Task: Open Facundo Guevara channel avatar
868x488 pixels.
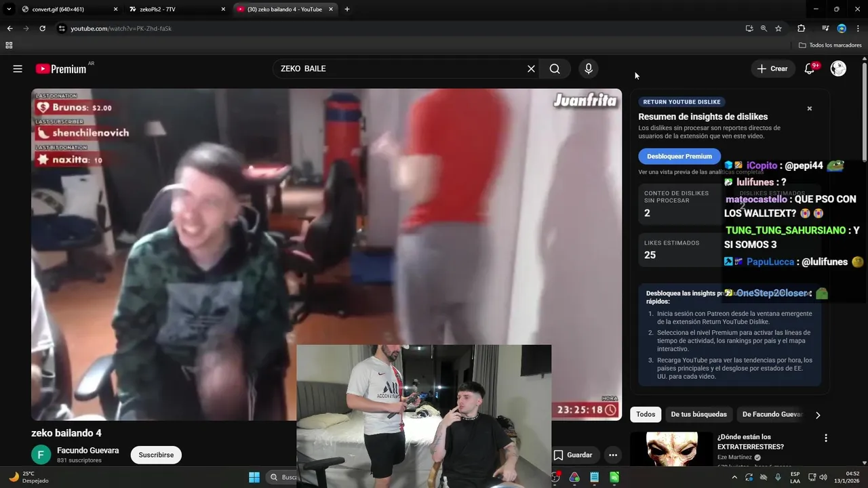Action: point(41,455)
